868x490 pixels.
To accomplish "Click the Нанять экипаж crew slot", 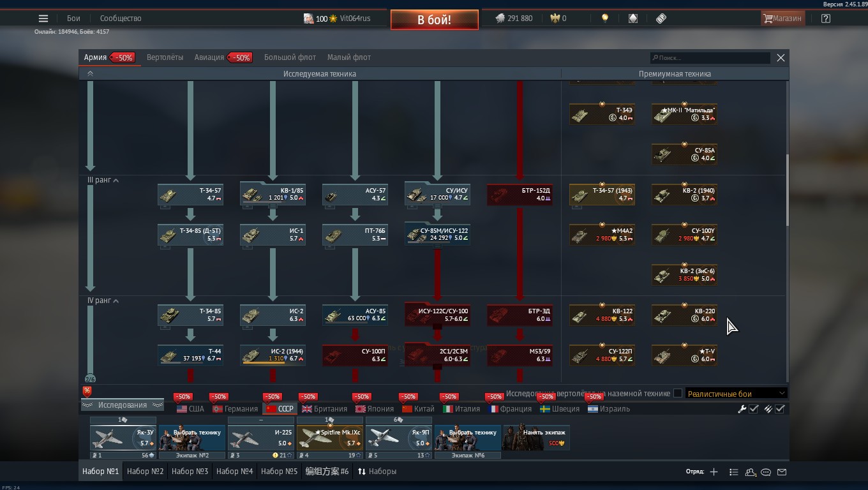I will pos(537,438).
